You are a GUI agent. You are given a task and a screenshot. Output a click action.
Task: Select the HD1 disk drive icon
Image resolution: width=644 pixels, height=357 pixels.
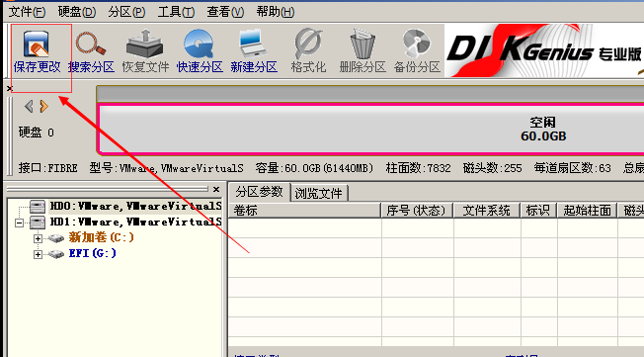coord(38,223)
